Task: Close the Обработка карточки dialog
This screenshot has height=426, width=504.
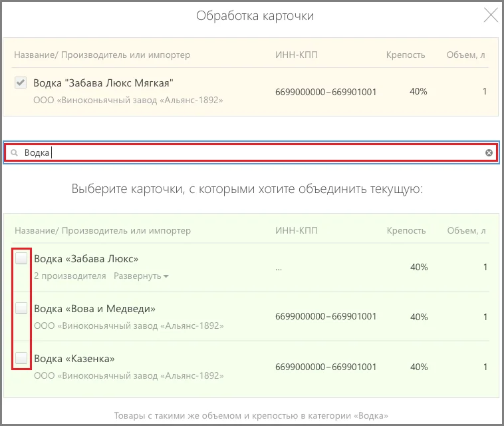Action: click(x=491, y=15)
